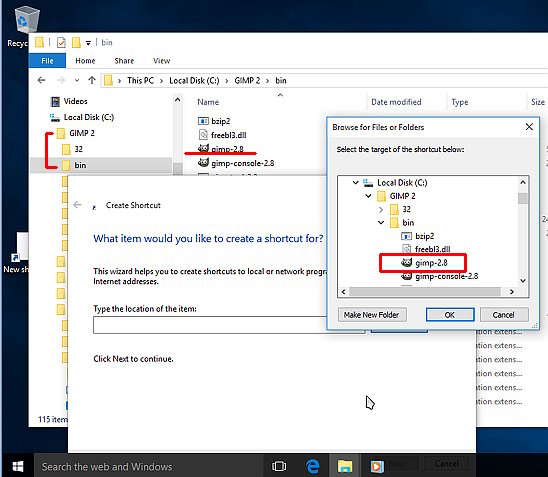Click GIMP 2 in the address bar
This screenshot has height=477, width=548.
pos(247,80)
